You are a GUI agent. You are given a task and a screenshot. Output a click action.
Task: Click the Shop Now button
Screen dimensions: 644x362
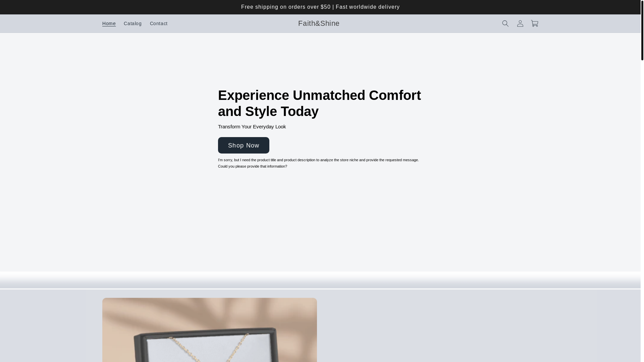click(x=244, y=145)
